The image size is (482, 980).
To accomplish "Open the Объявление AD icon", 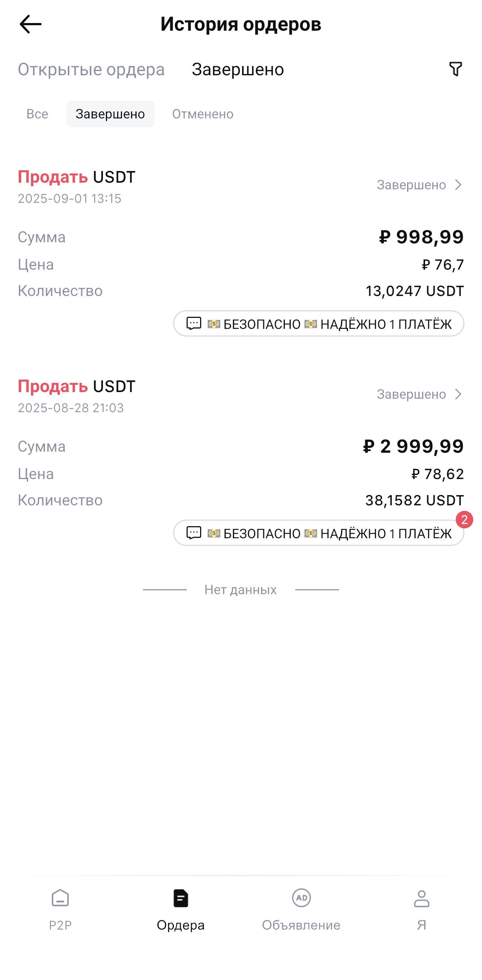I will 301,898.
